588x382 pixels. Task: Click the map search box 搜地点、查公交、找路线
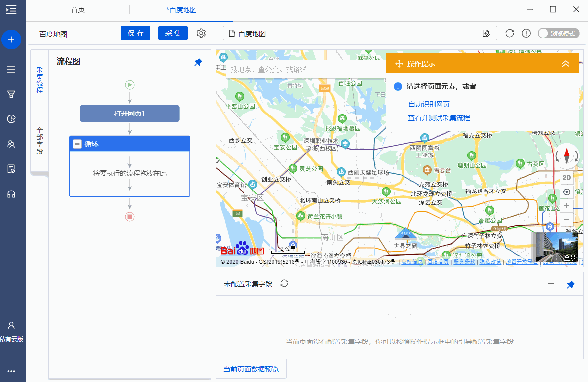(x=306, y=69)
